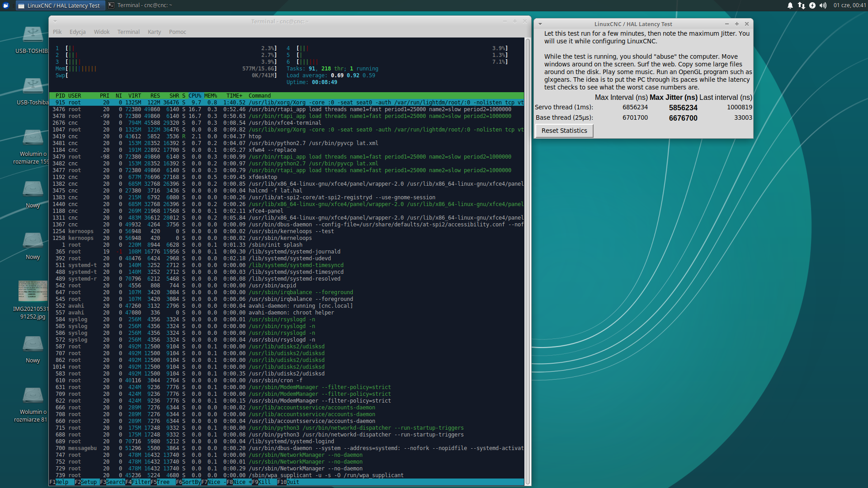The height and width of the screenshot is (488, 868).
Task: Open the network connection indicator
Action: coord(802,5)
